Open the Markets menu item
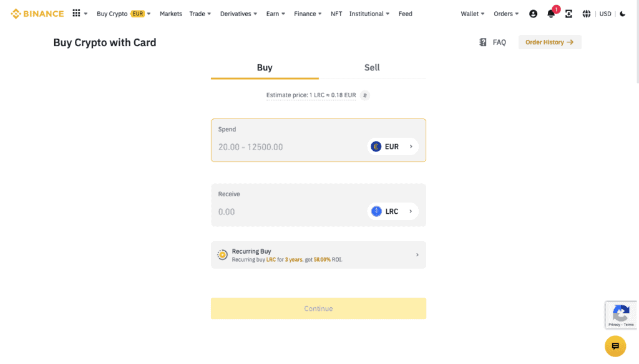The width and height of the screenshot is (639, 364). click(x=170, y=14)
